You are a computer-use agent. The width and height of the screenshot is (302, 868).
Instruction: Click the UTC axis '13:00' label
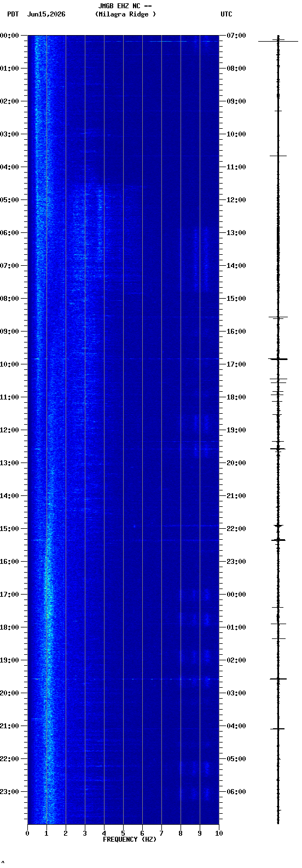pos(236,233)
